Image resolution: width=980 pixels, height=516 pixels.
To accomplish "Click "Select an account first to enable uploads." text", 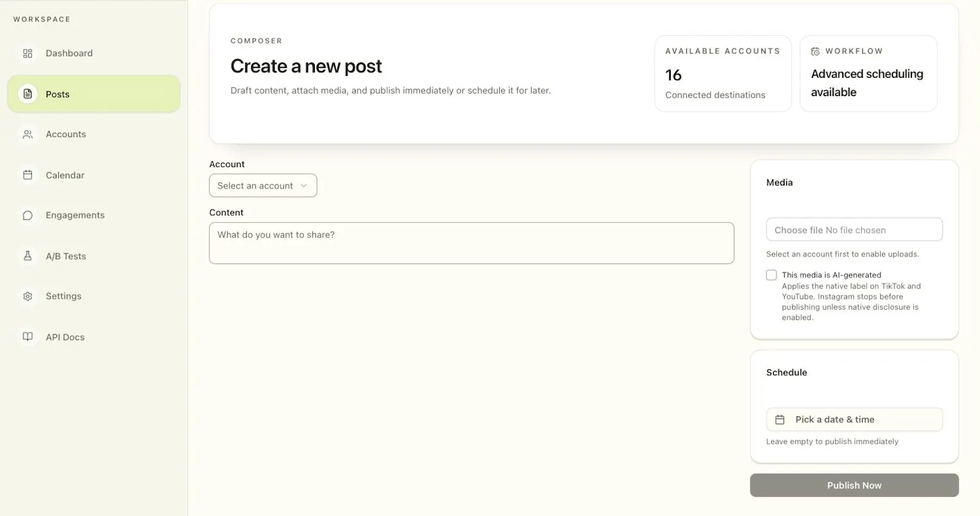I will [842, 254].
